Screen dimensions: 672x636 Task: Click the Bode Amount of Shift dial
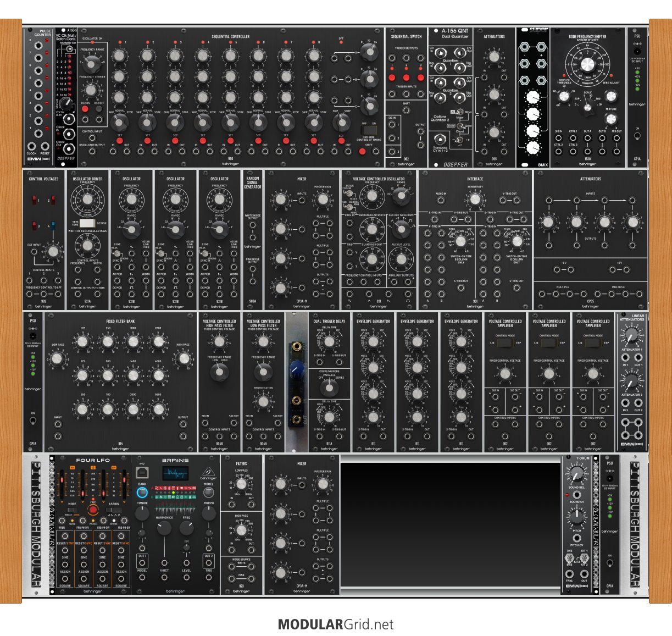[587, 65]
